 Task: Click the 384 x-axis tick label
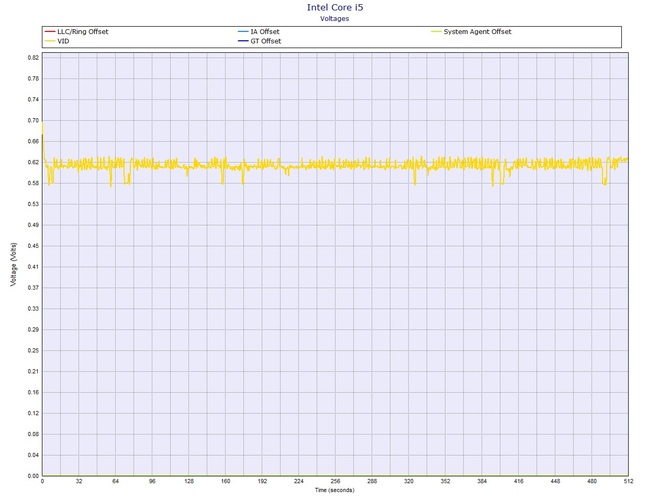(x=482, y=481)
